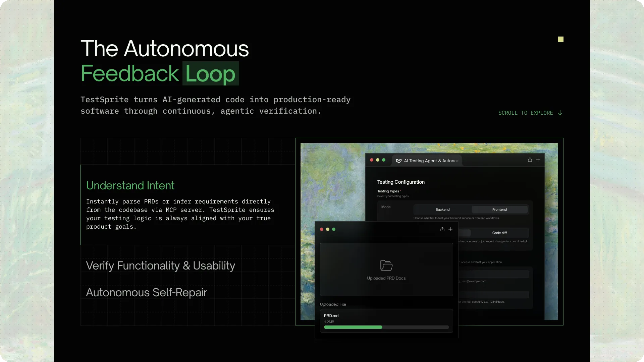
Task: Click the share icon in the Testing Configuration window
Action: [x=530, y=160]
